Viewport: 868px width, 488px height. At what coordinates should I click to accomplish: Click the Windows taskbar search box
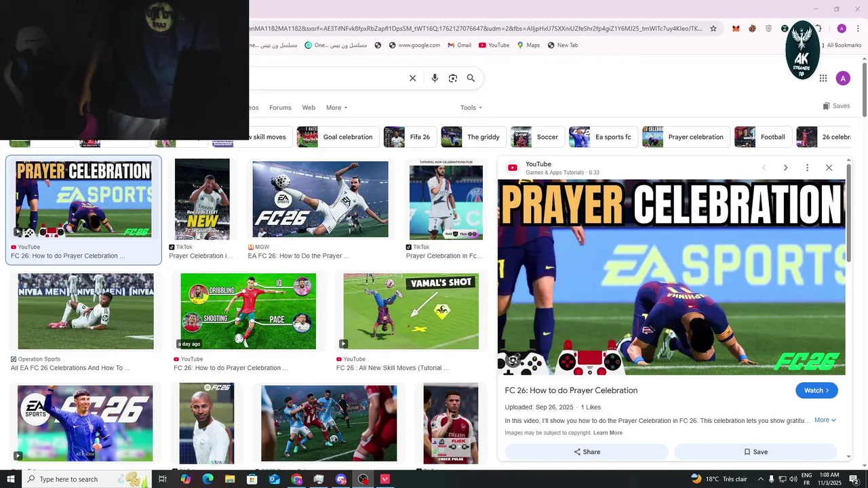point(85,479)
